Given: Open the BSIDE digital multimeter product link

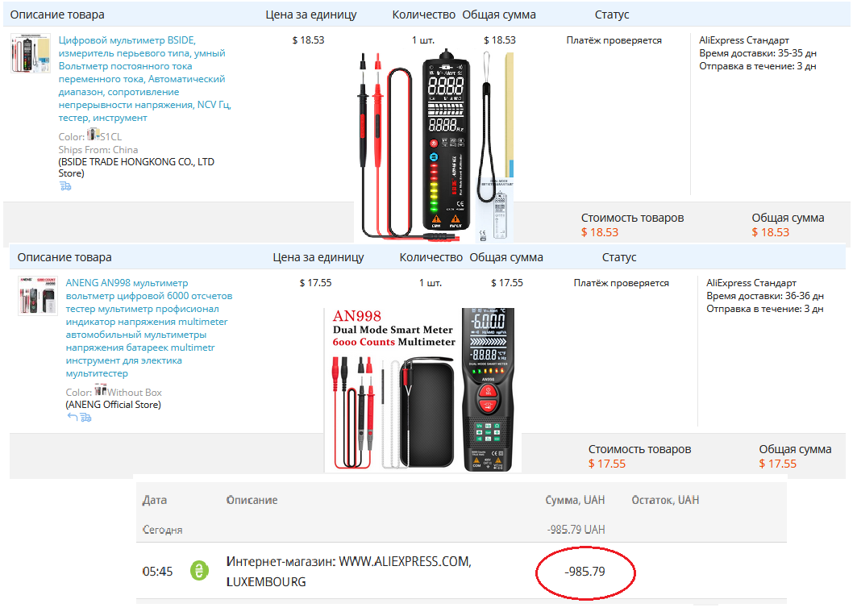Looking at the screenshot, I should (145, 79).
